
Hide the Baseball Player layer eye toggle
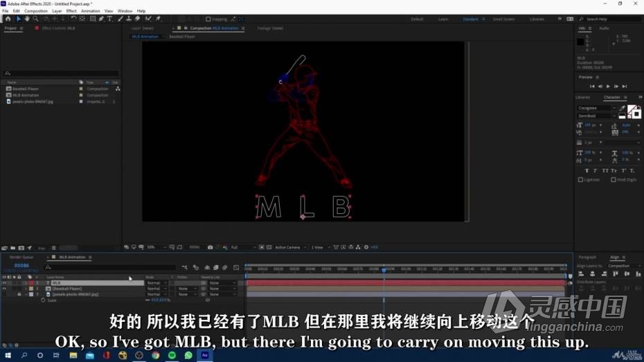point(4,289)
